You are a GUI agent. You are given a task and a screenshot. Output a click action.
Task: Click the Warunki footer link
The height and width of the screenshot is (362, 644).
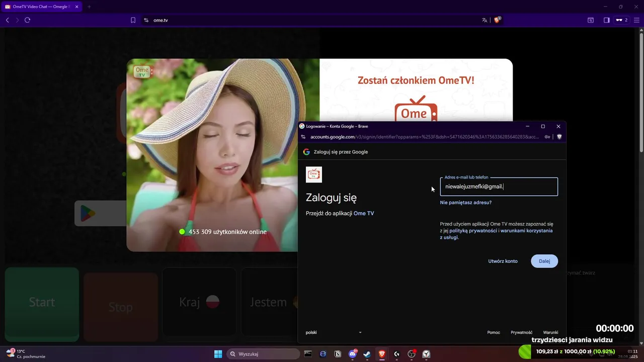pos(550,332)
